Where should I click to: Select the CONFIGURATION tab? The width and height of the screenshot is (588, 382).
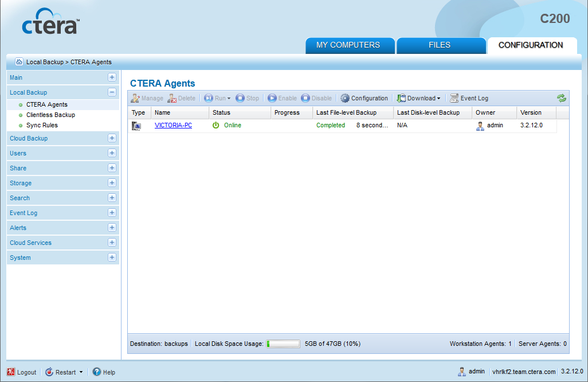(x=532, y=45)
